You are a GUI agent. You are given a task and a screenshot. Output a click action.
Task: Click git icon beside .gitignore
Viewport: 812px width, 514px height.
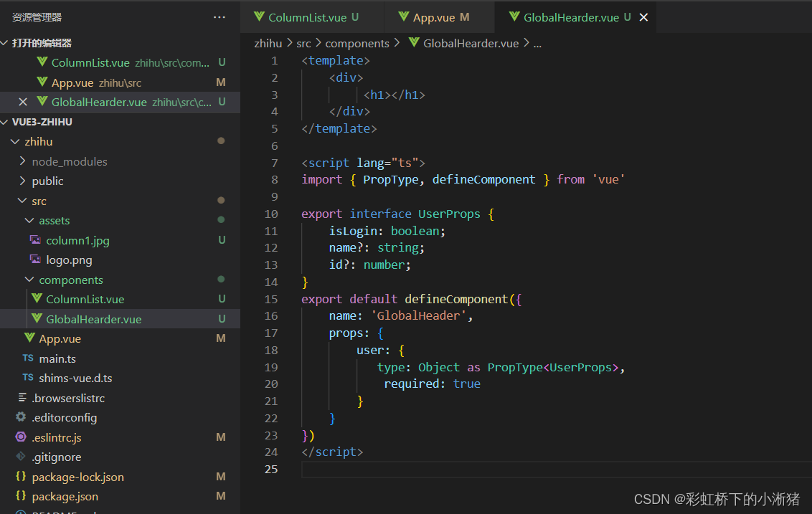(21, 457)
